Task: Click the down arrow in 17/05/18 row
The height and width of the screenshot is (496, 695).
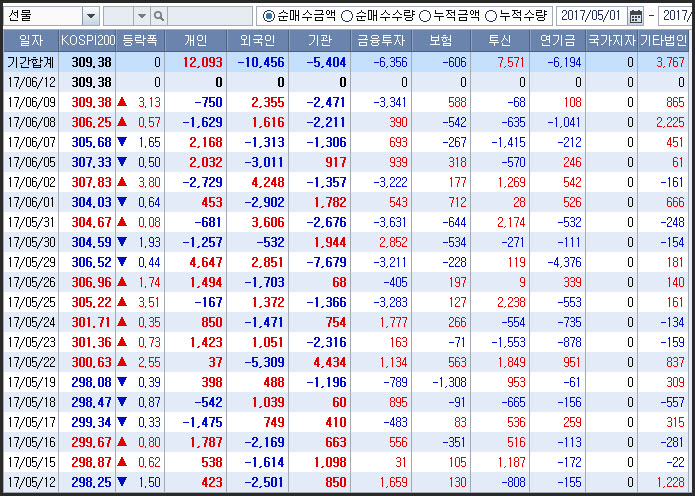Action: pos(122,402)
